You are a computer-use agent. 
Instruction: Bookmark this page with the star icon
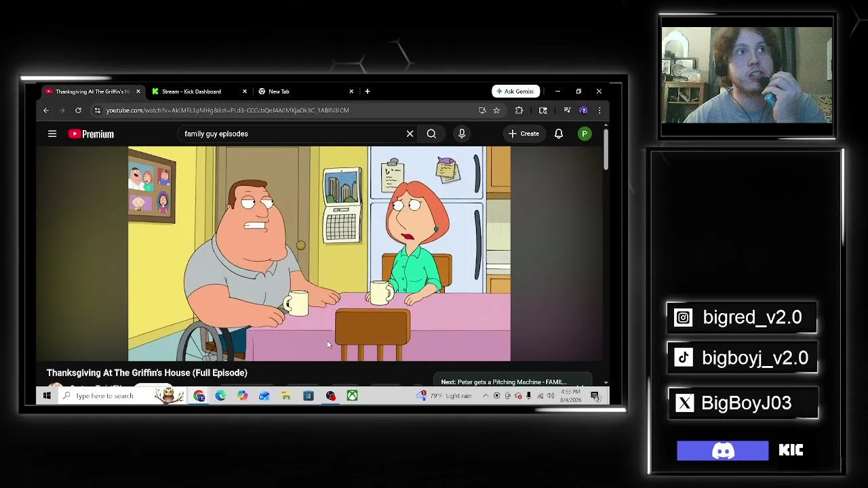496,110
